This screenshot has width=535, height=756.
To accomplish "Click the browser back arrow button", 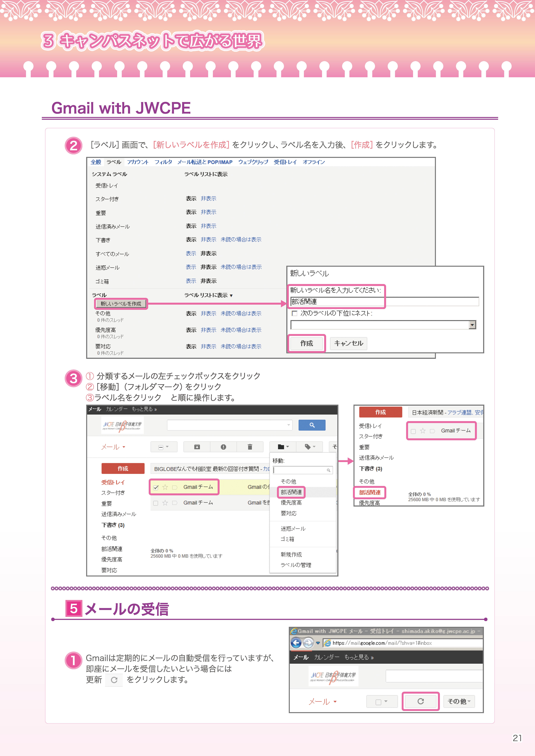I will 296,643.
